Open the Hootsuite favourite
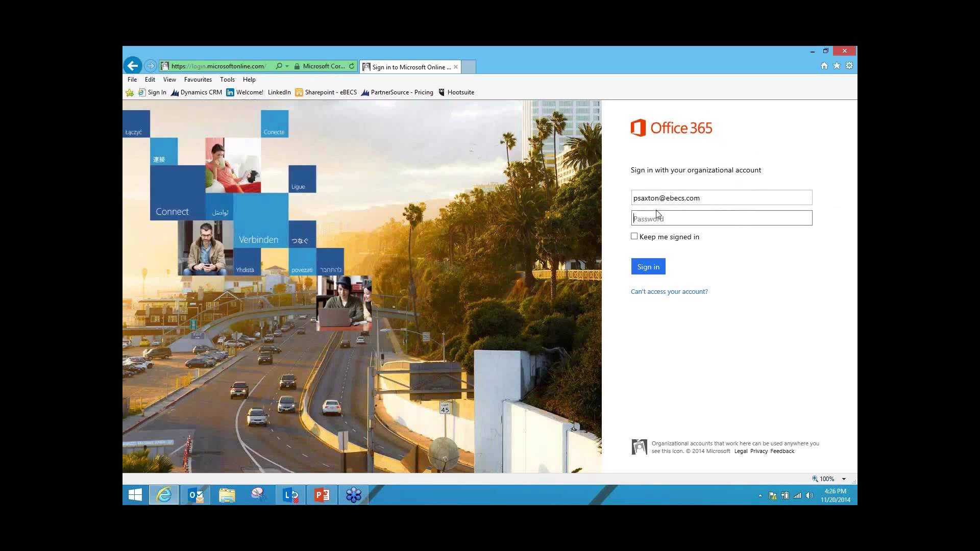The height and width of the screenshot is (551, 980). (x=456, y=92)
